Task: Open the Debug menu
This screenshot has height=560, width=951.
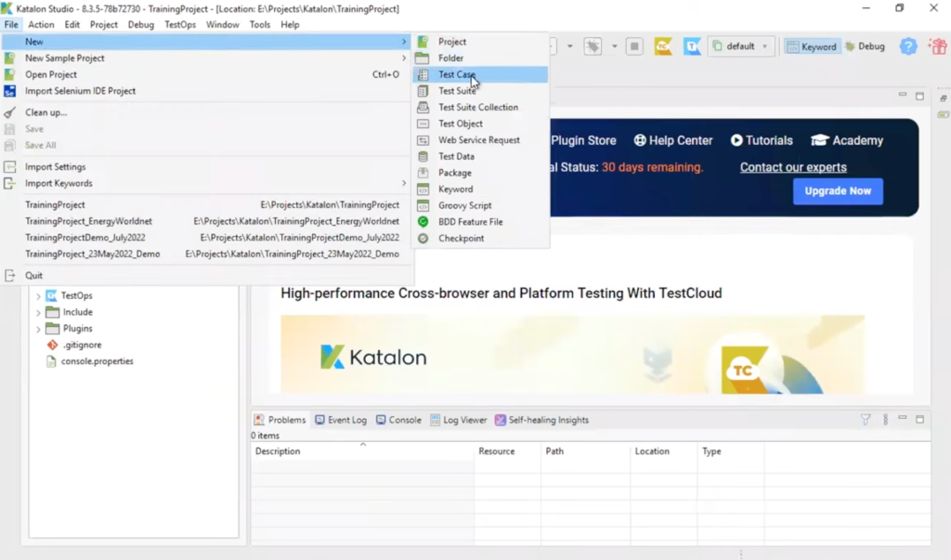Action: tap(141, 25)
